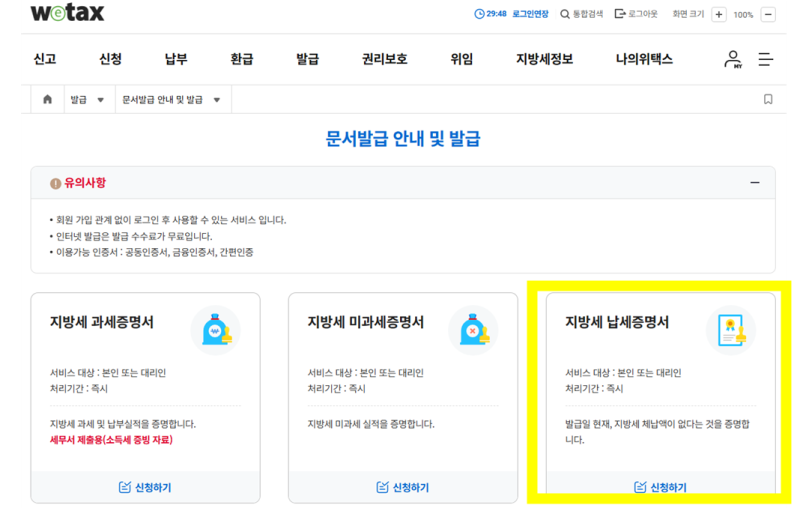This screenshot has width=800, height=508.
Task: Click the 지방세 미과세 실적을 증명합니다 description
Action: pyautogui.click(x=371, y=424)
